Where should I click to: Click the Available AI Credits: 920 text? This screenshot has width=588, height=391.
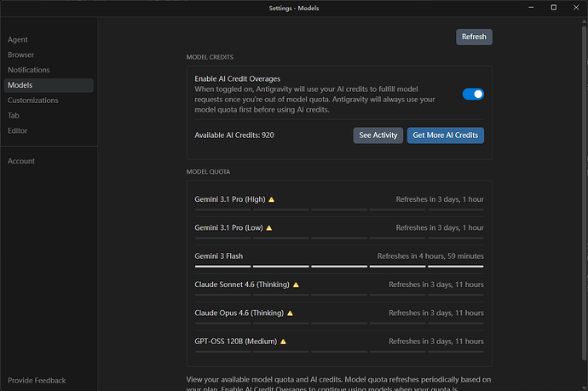coord(234,135)
